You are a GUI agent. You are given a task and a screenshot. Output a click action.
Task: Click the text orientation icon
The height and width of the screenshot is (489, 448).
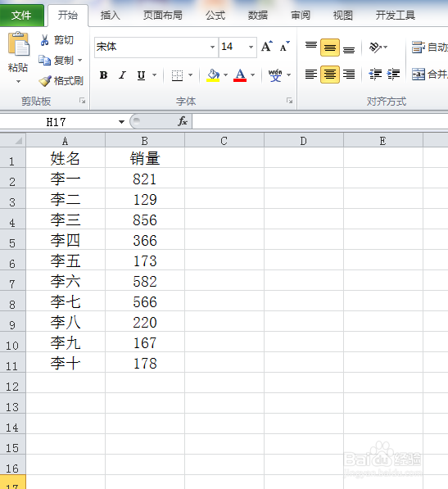(375, 48)
